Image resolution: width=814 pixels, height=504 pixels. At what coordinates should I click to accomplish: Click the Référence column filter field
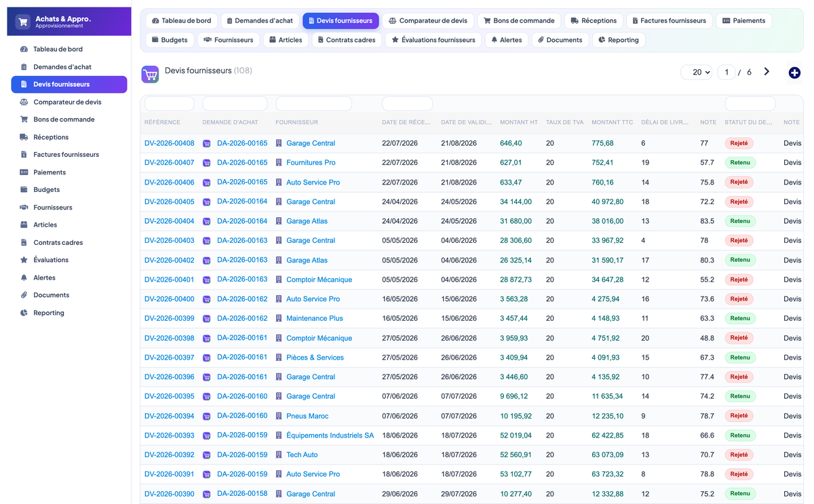pos(170,104)
